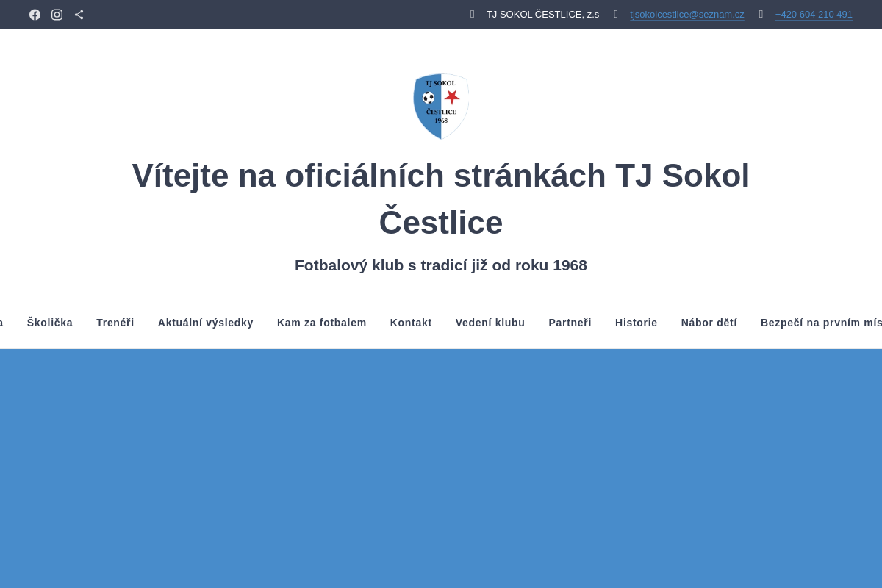Open Bezpečí na prvním místě menu item
This screenshot has height=588, width=882.
point(821,323)
